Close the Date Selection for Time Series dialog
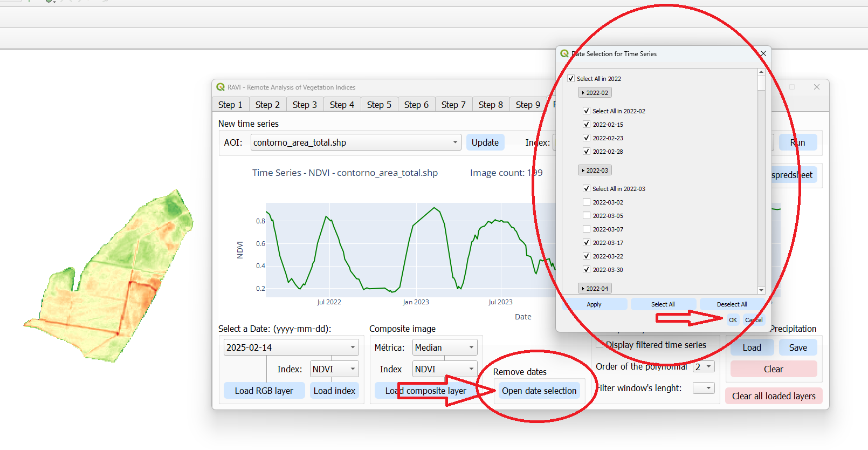The image size is (868, 450). click(x=763, y=53)
